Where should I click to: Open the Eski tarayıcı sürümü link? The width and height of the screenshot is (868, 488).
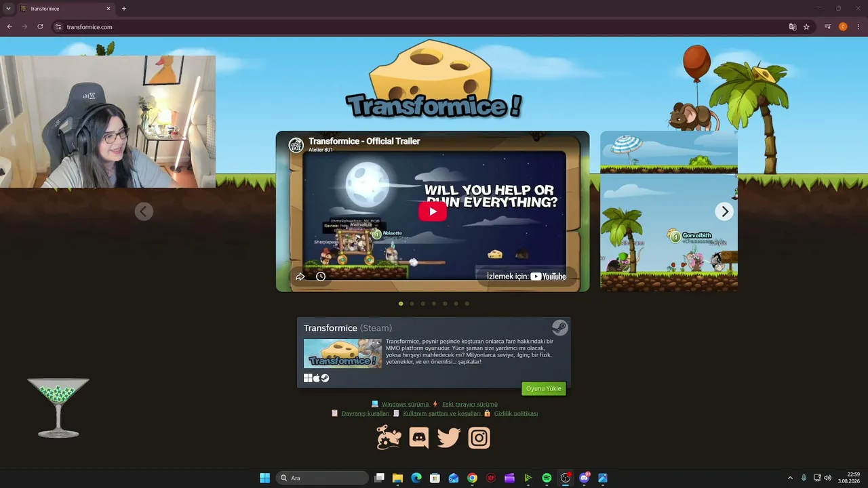(470, 405)
